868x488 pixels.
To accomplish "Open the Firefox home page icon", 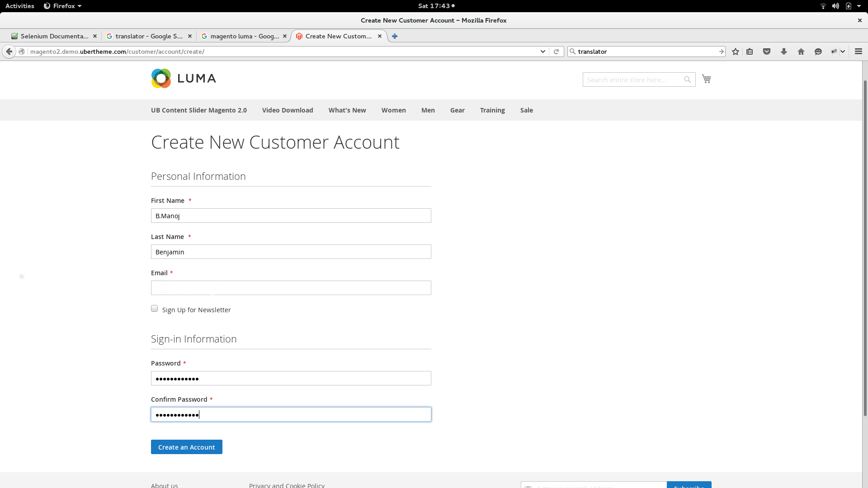I will (801, 52).
